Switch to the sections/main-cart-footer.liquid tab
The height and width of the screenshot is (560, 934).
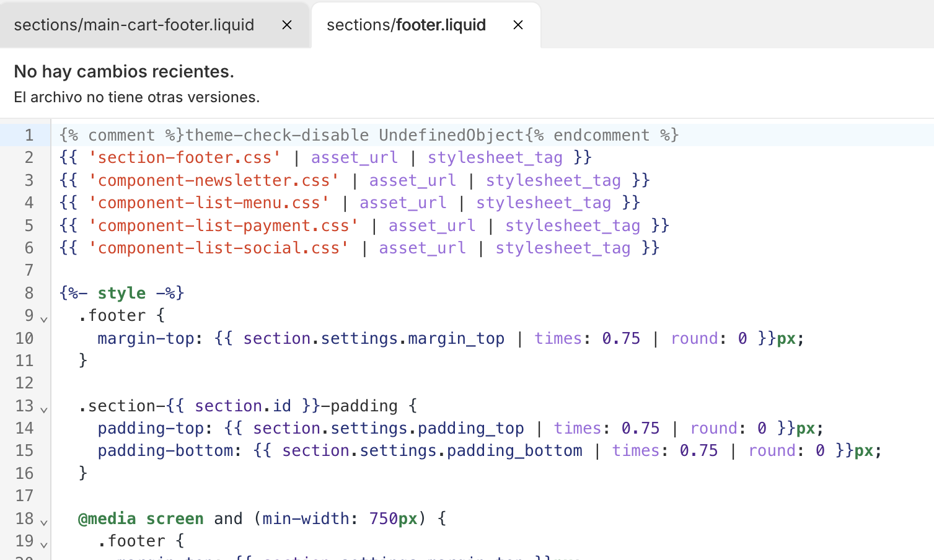pyautogui.click(x=134, y=25)
